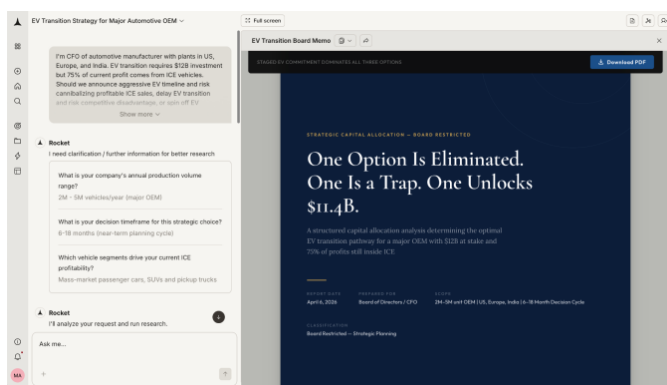Open notifications bell icon
The width and height of the screenshot is (667, 385).
pos(17,356)
